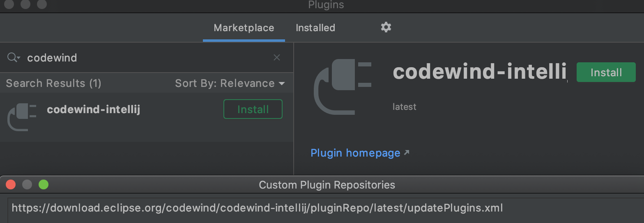
Task: Click the search magnifier options icon
Action: [x=14, y=57]
